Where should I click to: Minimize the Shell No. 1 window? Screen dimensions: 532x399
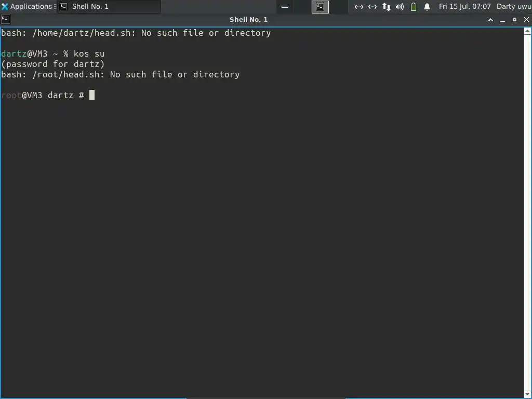pos(502,20)
